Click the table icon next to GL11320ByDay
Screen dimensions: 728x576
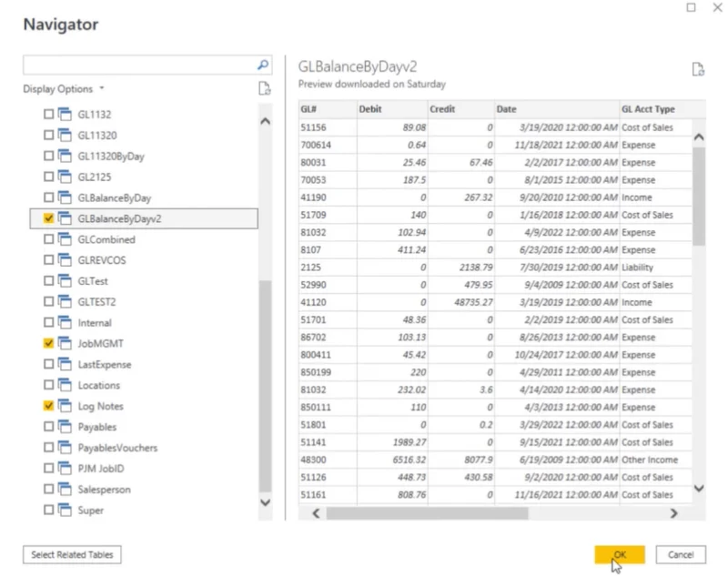pos(65,156)
